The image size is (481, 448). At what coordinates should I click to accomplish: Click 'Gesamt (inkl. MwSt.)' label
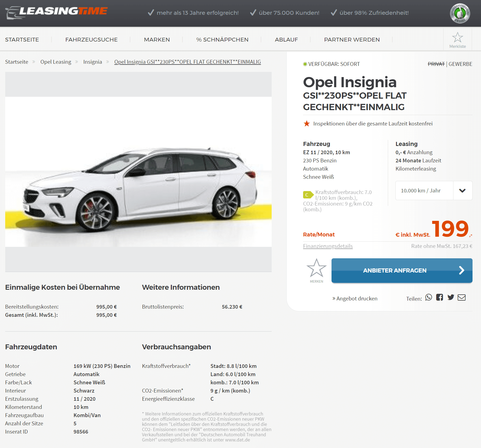[x=31, y=315]
